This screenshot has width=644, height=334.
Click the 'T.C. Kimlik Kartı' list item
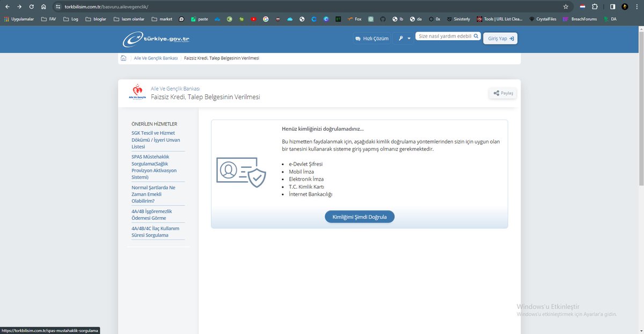(306, 187)
